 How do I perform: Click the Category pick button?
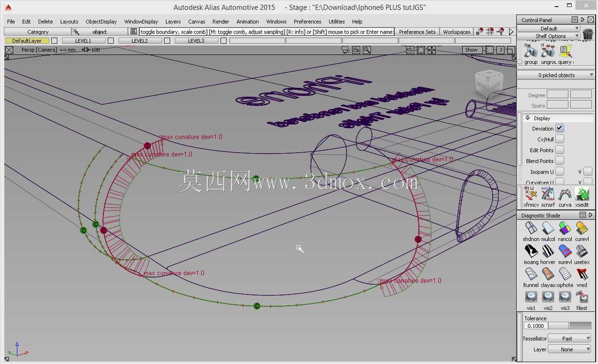[38, 31]
